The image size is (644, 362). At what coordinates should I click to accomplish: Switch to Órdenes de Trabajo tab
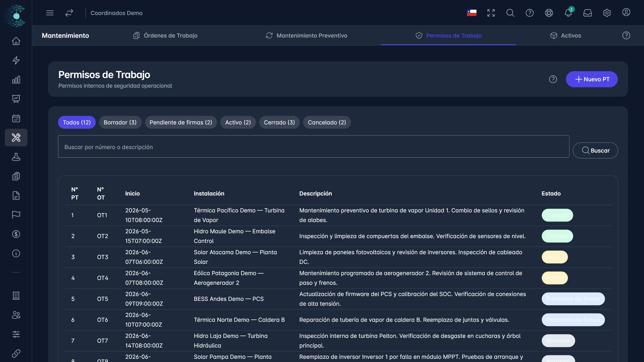(165, 35)
